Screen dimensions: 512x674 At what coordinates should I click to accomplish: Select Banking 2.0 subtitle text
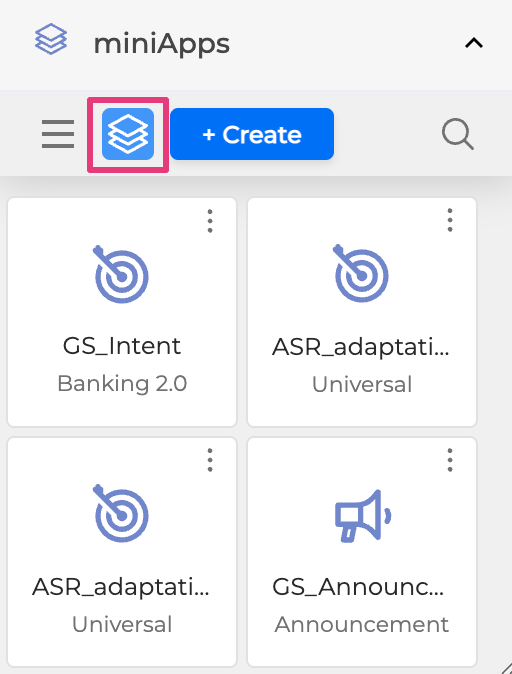point(122,383)
